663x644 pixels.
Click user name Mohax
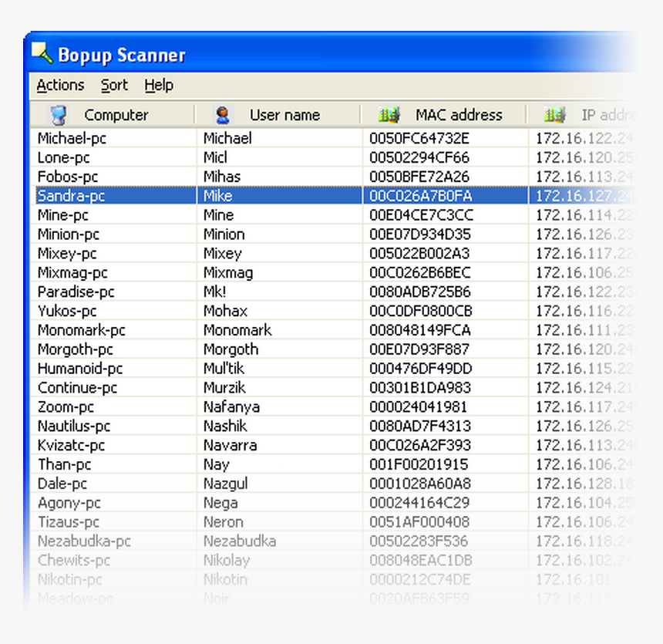[x=225, y=311]
